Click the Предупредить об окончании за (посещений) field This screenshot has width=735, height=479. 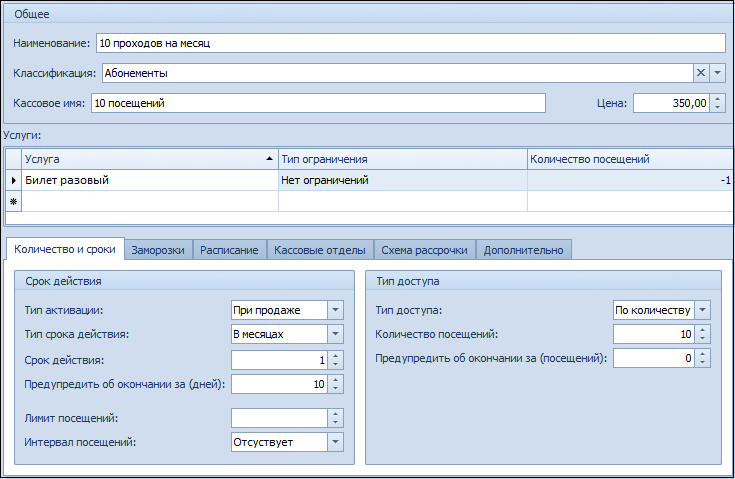coord(654,358)
